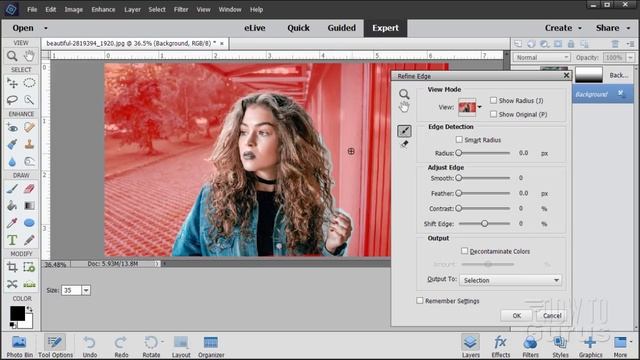
Task: Select the Eraser tool in Draw section
Action: pyautogui.click(x=29, y=189)
